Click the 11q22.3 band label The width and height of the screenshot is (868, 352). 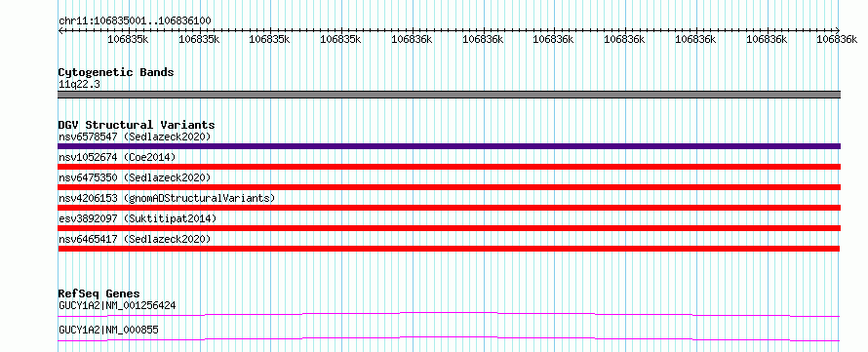pyautogui.click(x=79, y=84)
